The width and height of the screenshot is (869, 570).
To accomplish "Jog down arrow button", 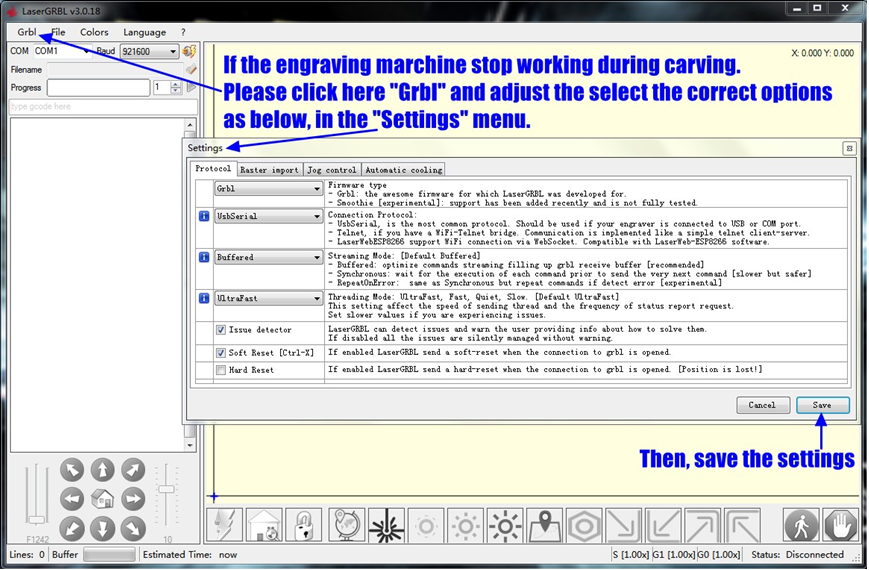I will point(103,528).
